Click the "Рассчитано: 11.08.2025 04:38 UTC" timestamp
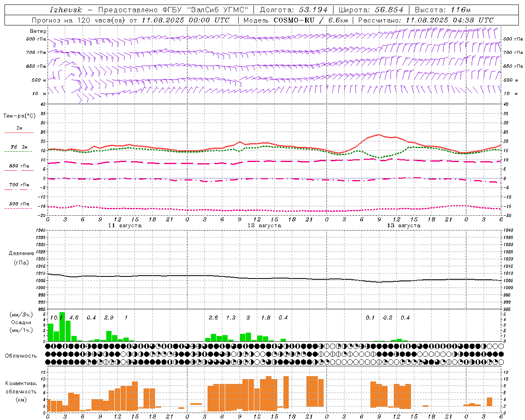 426,20
